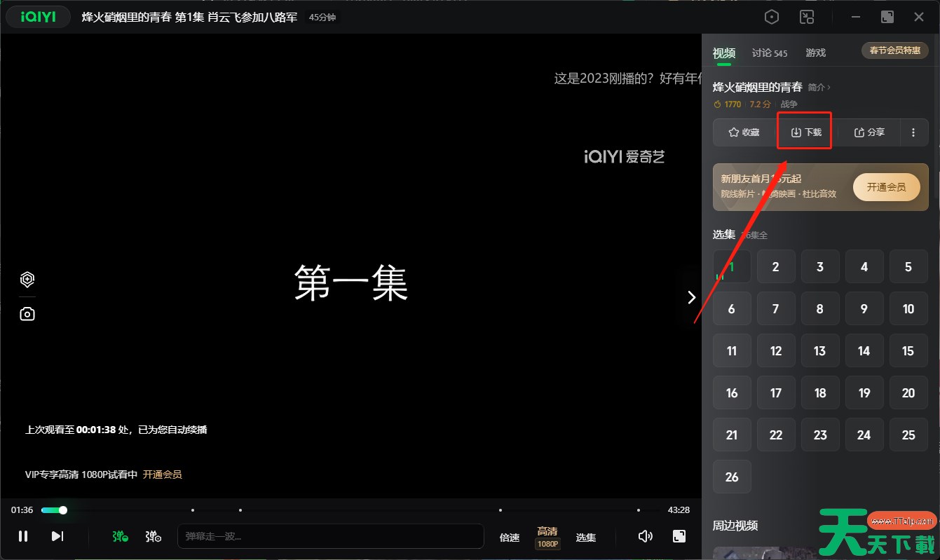This screenshot has width=940, height=560.
Task: Switch to the 游戏 games tab
Action: pyautogui.click(x=815, y=53)
